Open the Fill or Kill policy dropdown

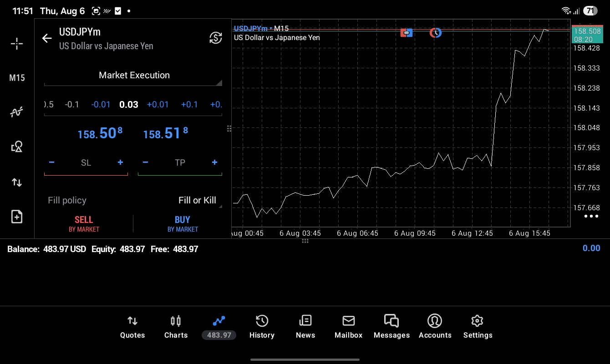point(198,201)
